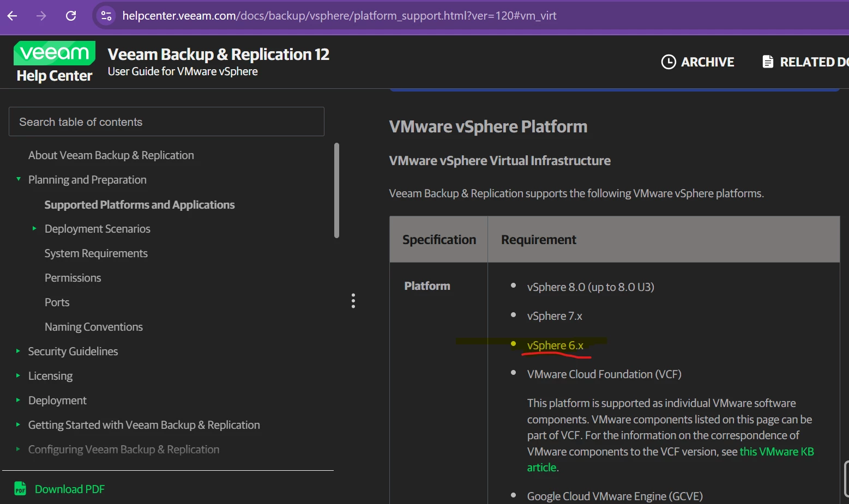Image resolution: width=849 pixels, height=504 pixels.
Task: Collapse Planning and Preparation section arrow
Action: (19, 179)
